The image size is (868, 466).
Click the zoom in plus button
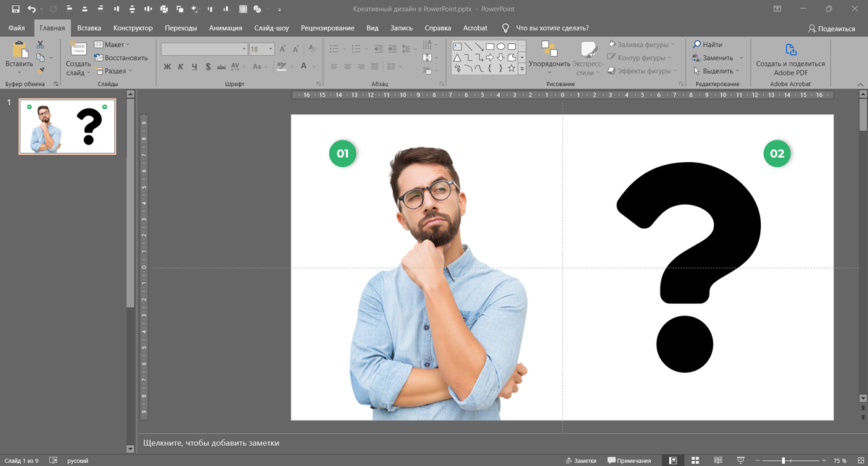[822, 460]
